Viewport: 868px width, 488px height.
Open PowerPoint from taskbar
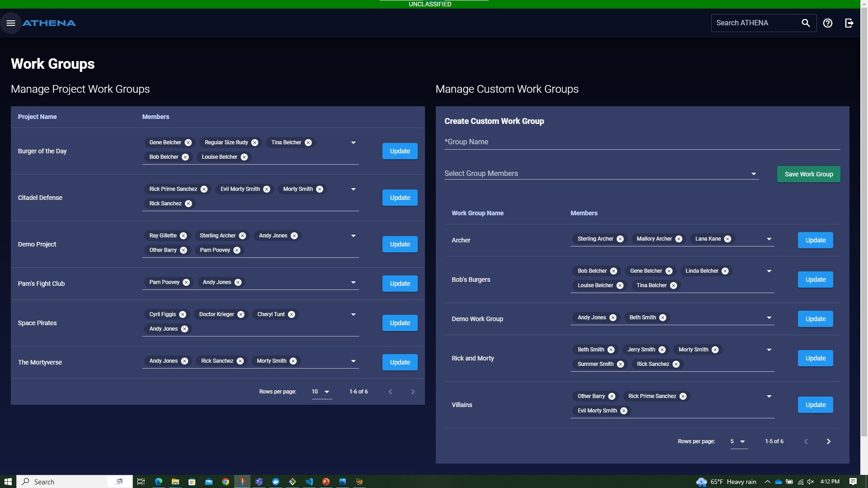click(x=325, y=482)
